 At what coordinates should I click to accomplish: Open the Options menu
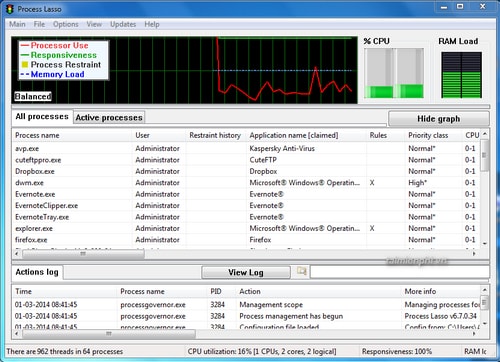[66, 24]
